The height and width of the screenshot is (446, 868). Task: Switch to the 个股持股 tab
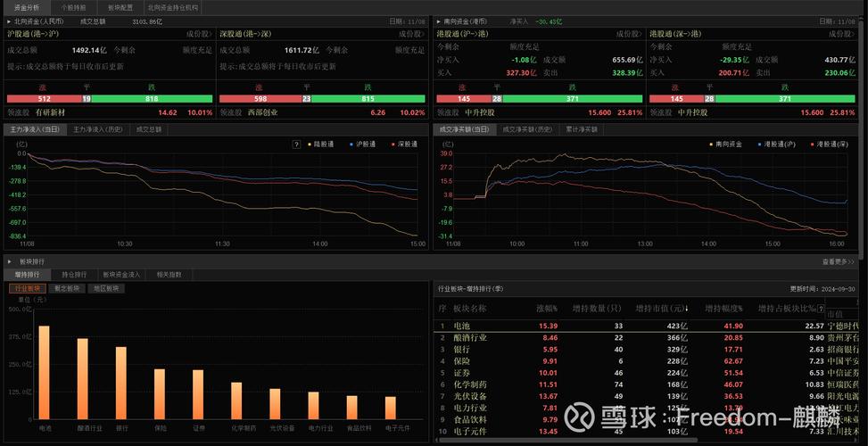tap(73, 7)
